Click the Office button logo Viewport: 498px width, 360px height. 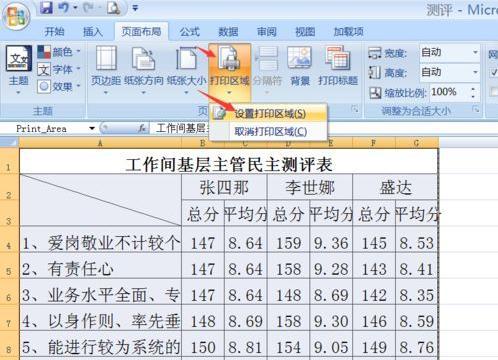(15, 16)
